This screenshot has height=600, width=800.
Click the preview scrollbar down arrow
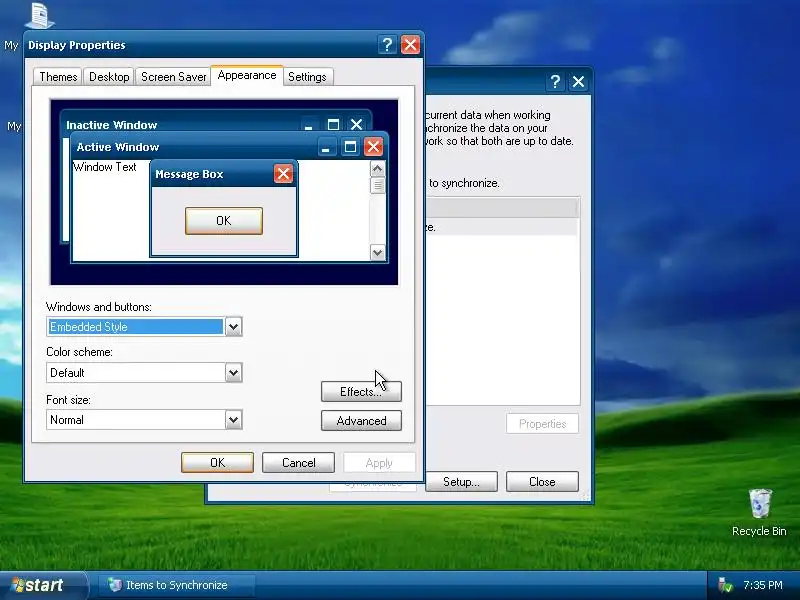coord(378,252)
